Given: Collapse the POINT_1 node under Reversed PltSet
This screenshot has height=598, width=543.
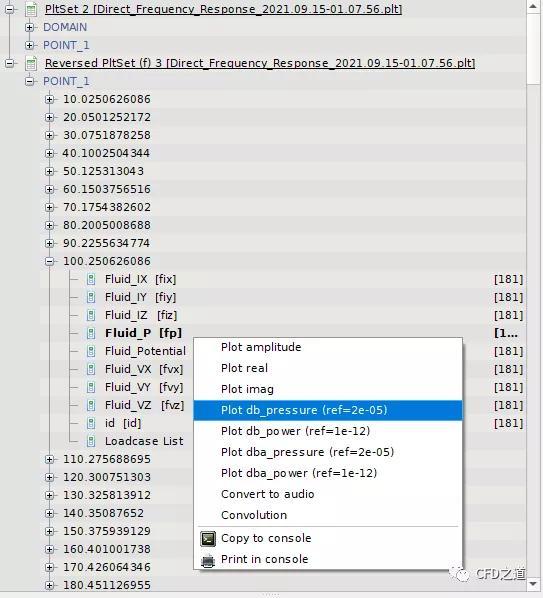Looking at the screenshot, I should coord(29,81).
